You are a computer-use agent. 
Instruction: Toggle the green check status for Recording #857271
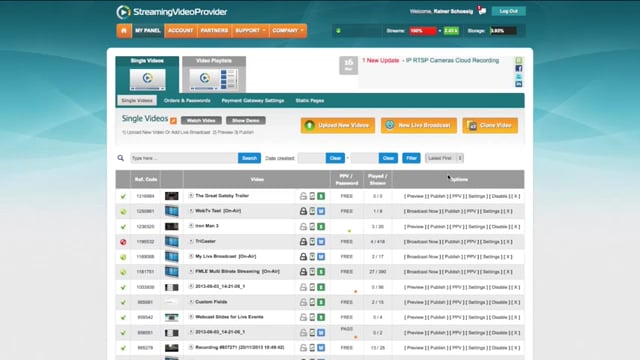coord(123,348)
